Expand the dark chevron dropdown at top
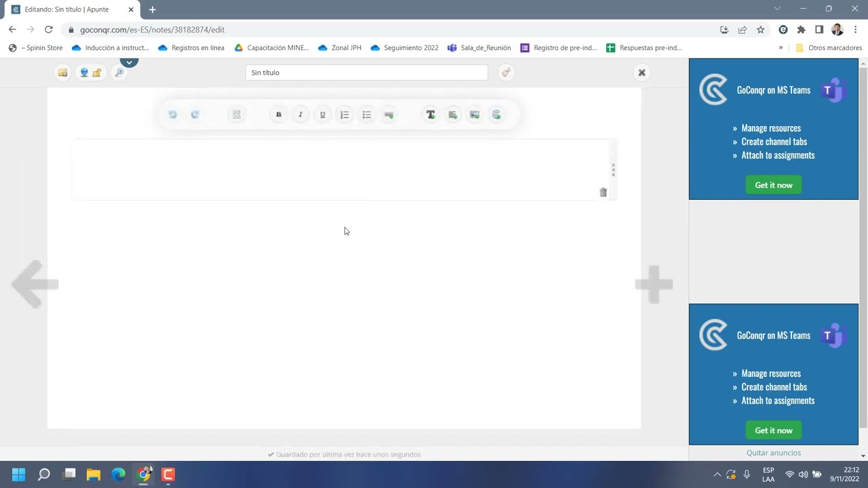Image resolution: width=868 pixels, height=488 pixels. point(129,62)
